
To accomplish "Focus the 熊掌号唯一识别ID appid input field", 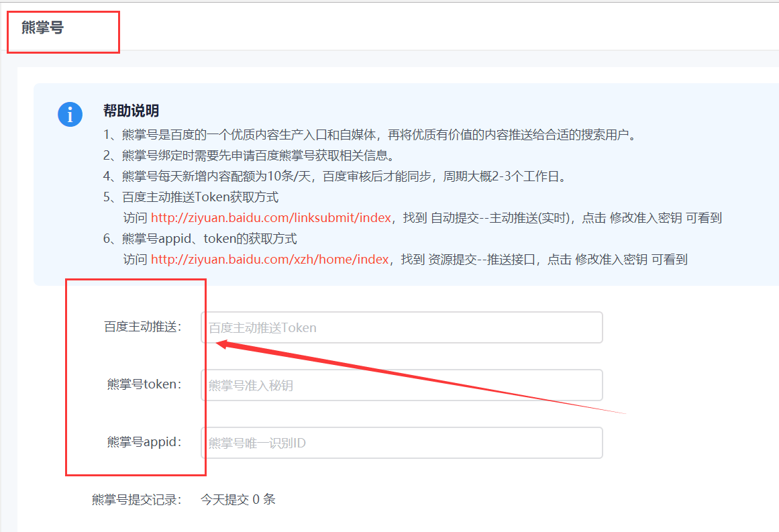I will point(401,443).
